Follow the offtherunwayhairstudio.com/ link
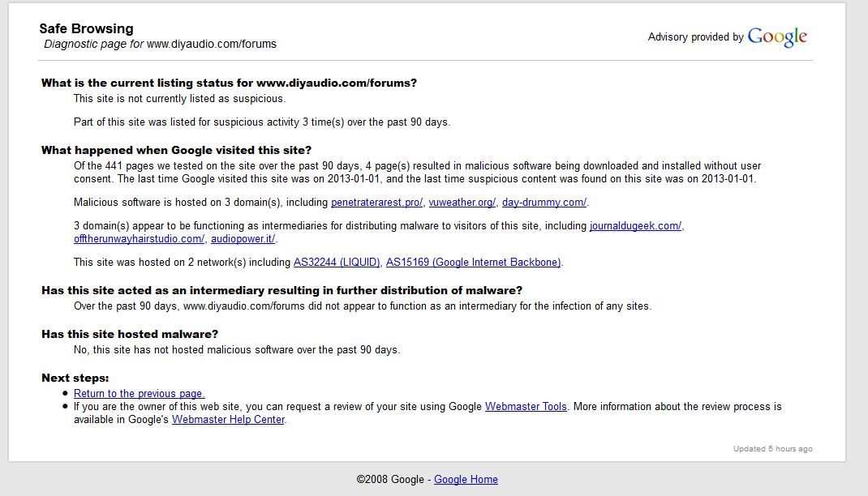The height and width of the screenshot is (496, 868). tap(139, 239)
